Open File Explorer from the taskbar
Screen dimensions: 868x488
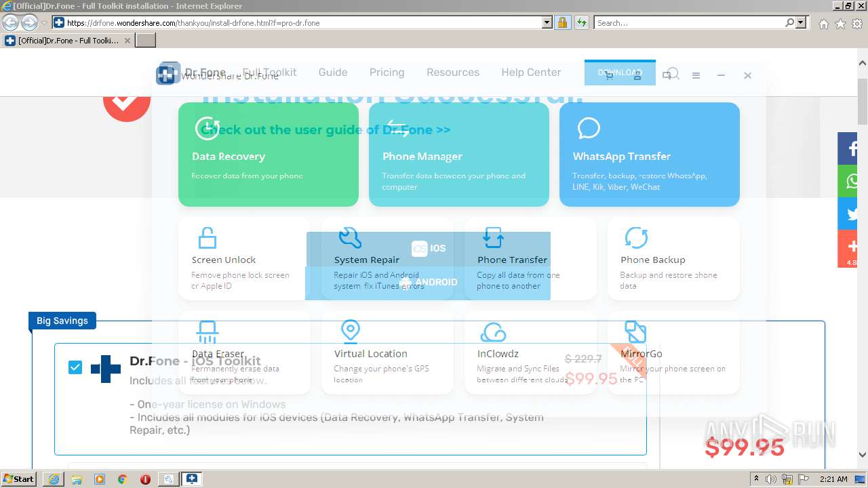(x=77, y=479)
